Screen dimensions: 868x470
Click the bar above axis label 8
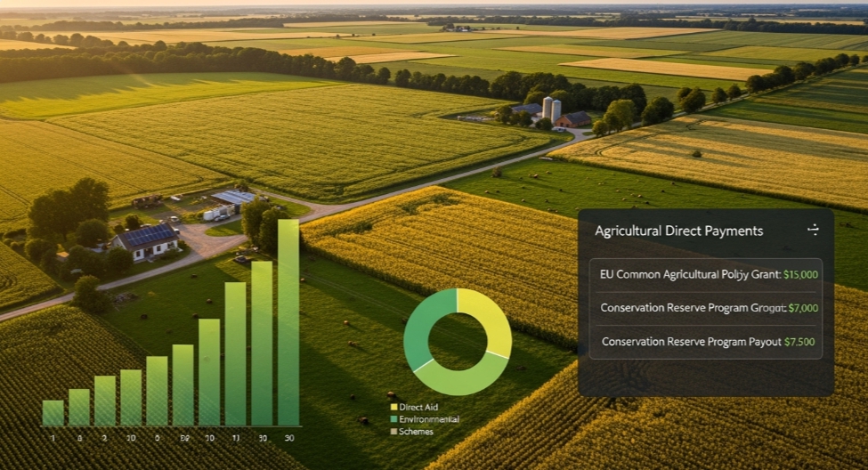point(79,408)
